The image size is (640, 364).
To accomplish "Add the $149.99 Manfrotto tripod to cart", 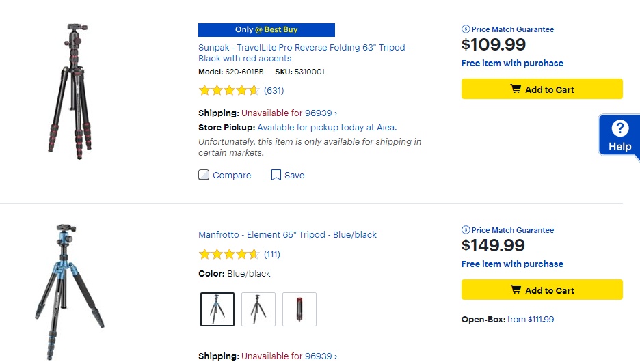I will [x=542, y=290].
